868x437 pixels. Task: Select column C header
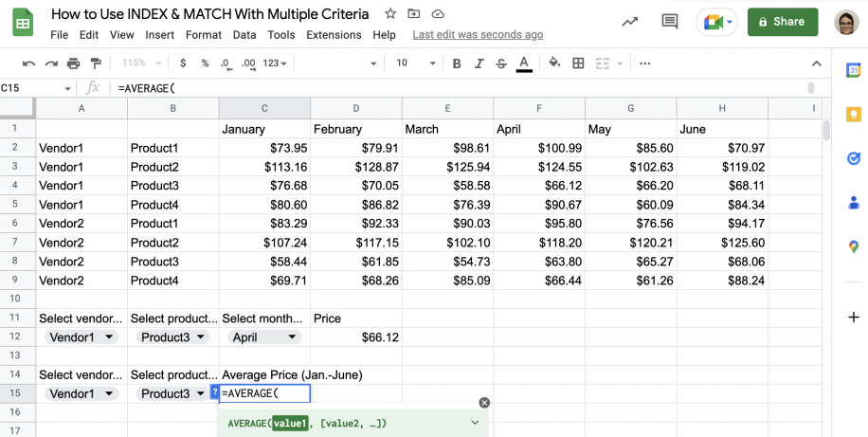pyautogui.click(x=264, y=109)
